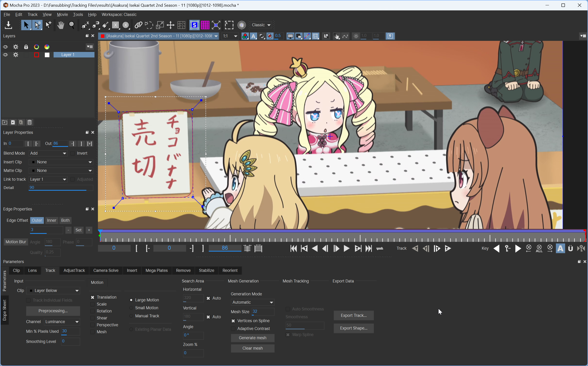Screen dimensions: 588x366
Task: Enable the Shear motion checkbox
Action: (93, 318)
